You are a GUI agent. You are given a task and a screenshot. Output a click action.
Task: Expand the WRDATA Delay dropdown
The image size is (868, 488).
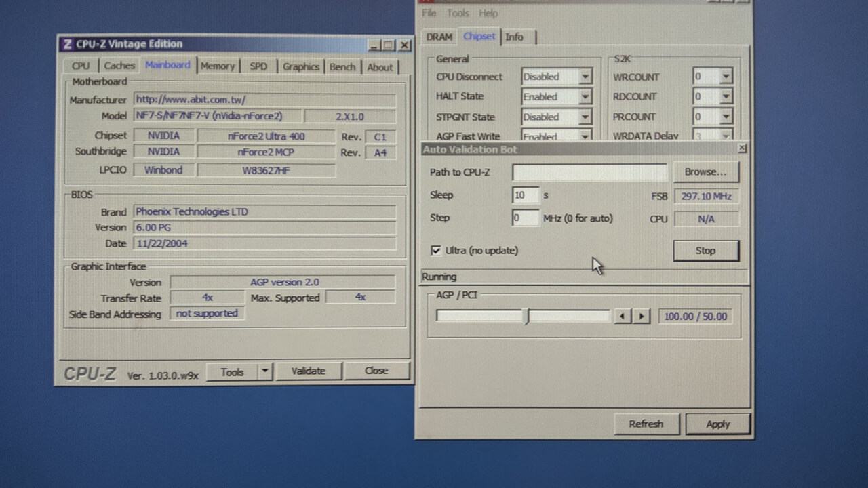tap(726, 136)
